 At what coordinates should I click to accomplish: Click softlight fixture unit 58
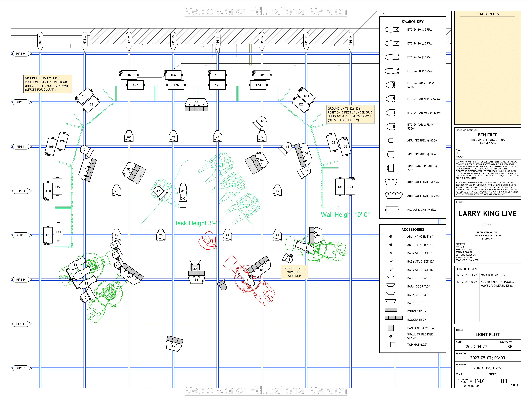(x=197, y=105)
